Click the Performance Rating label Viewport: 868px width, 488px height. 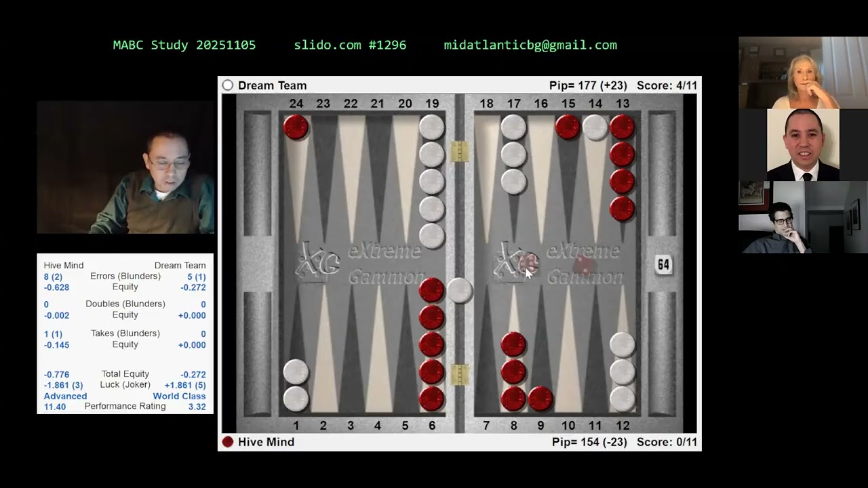pos(125,407)
